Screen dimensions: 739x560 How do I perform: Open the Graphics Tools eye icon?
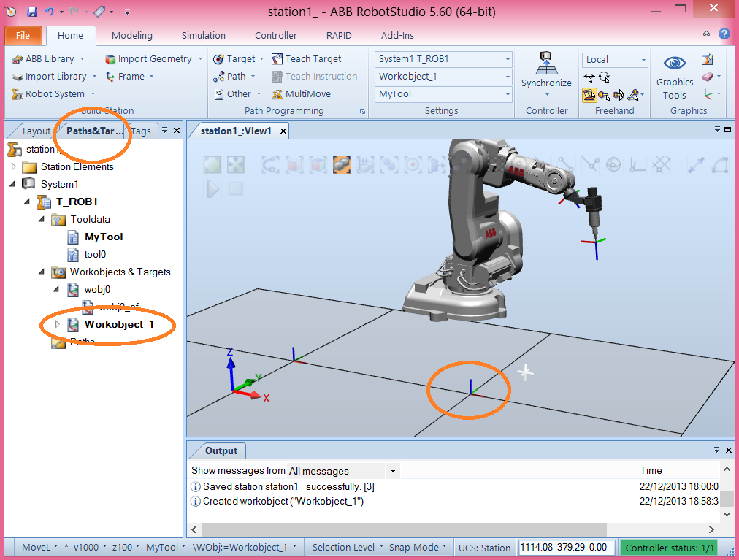(x=673, y=64)
